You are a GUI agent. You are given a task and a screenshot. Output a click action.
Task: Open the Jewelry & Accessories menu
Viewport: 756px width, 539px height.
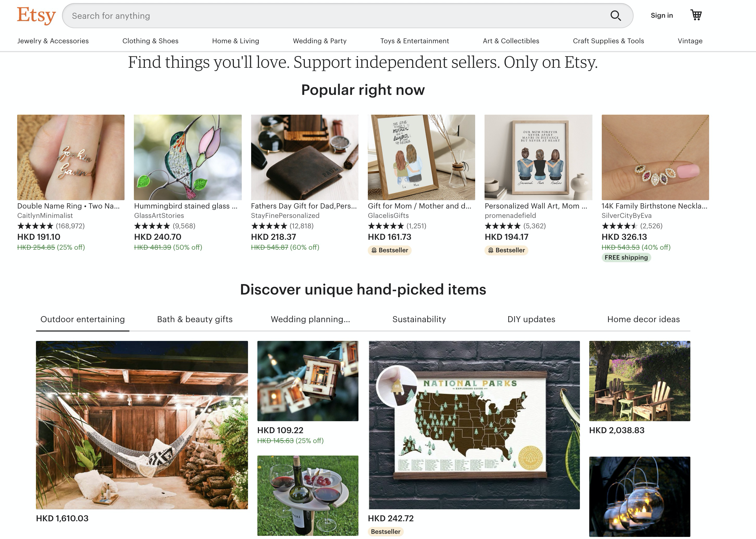(53, 41)
